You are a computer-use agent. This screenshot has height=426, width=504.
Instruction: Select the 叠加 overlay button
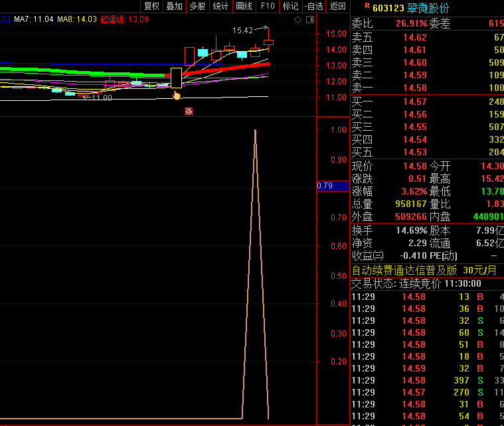click(174, 6)
